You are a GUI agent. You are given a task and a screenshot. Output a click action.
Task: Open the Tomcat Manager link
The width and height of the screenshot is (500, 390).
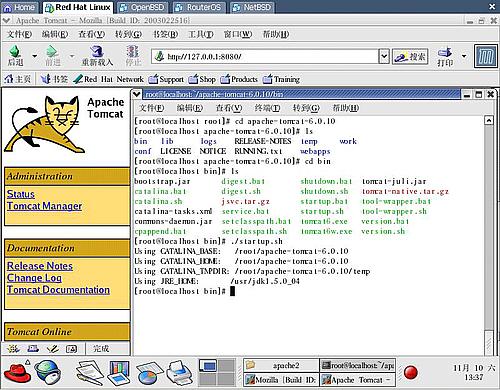click(x=44, y=206)
